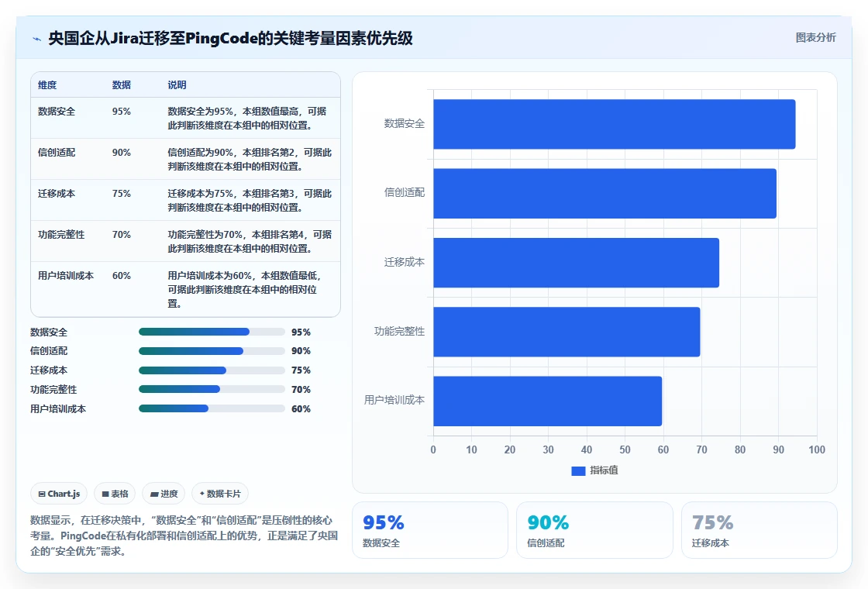Click the 信创适配 bar in the chart
This screenshot has width=868, height=589.
pos(604,193)
